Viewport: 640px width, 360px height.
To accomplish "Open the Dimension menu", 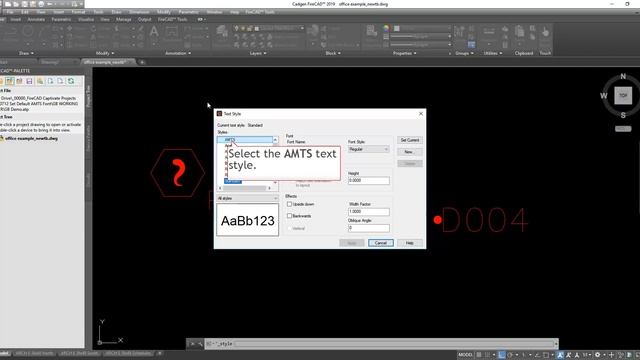I will [x=139, y=12].
